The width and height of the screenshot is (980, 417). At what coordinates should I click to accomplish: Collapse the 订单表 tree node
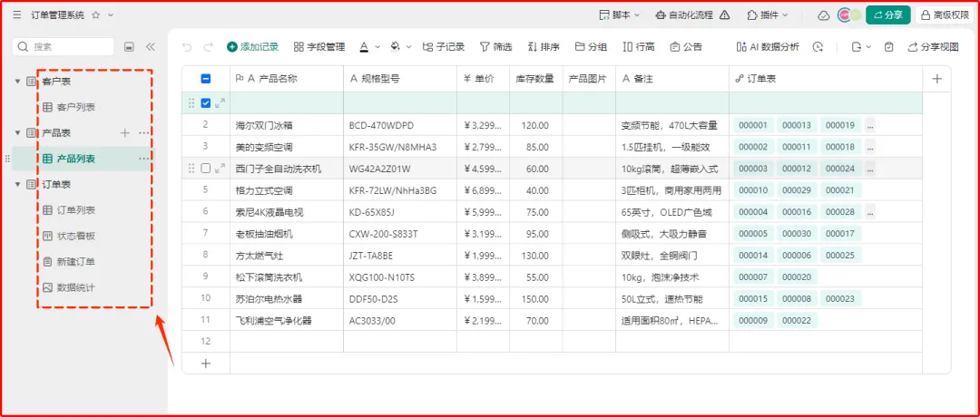point(18,185)
